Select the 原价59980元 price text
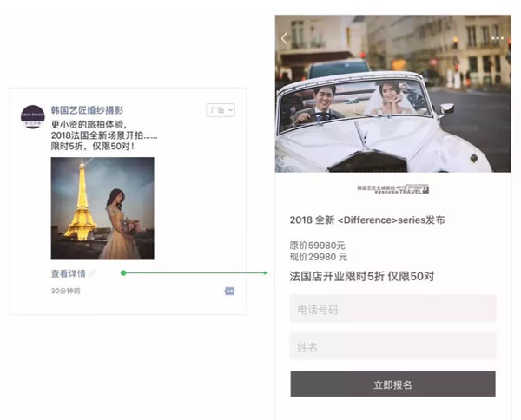Image resolution: width=521 pixels, height=420 pixels. [x=317, y=246]
